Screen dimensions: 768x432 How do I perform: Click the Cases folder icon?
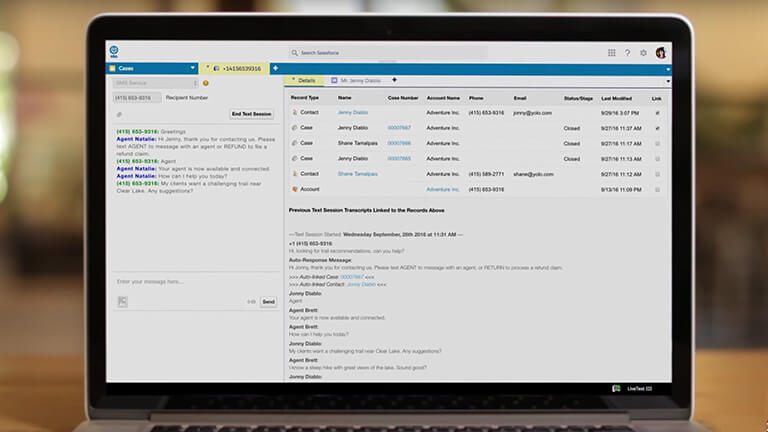pyautogui.click(x=113, y=69)
